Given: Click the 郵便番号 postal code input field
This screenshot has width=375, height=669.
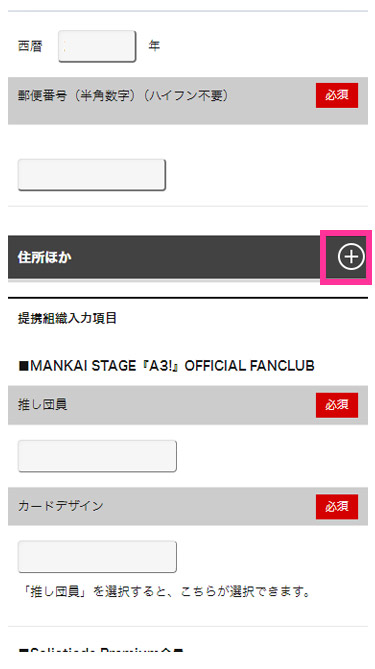Looking at the screenshot, I should 92,175.
